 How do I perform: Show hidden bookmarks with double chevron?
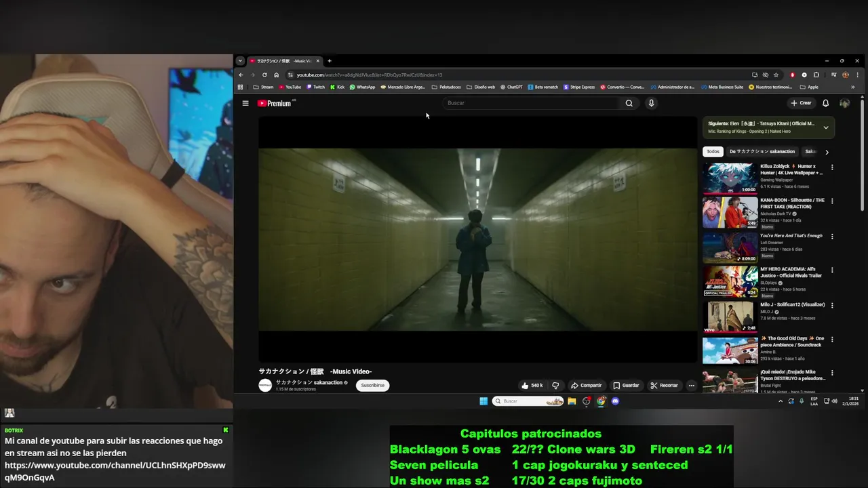pyautogui.click(x=852, y=87)
